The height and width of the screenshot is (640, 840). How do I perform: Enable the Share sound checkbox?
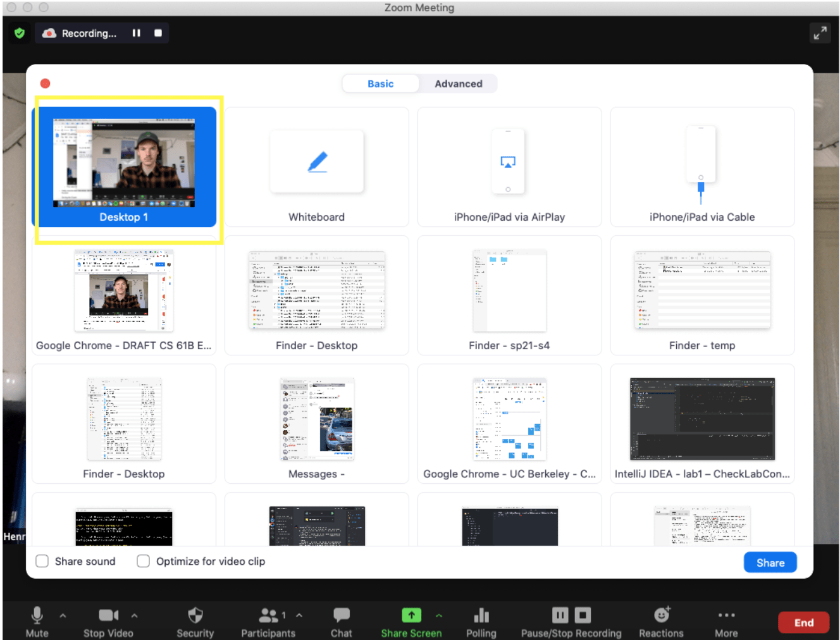[42, 561]
